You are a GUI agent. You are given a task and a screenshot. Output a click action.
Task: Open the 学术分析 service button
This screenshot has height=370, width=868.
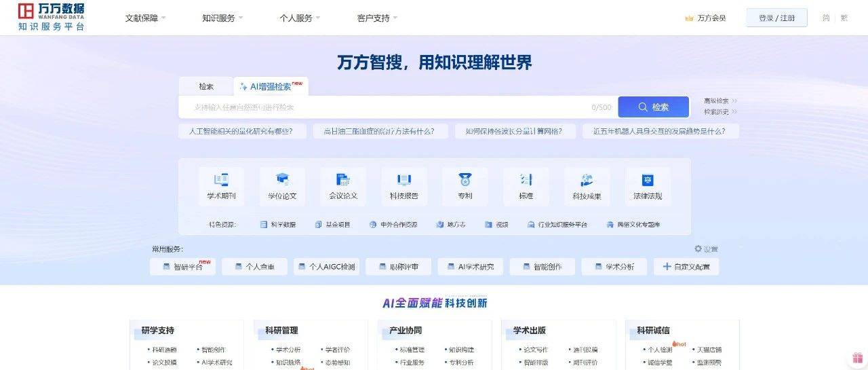pyautogui.click(x=614, y=267)
